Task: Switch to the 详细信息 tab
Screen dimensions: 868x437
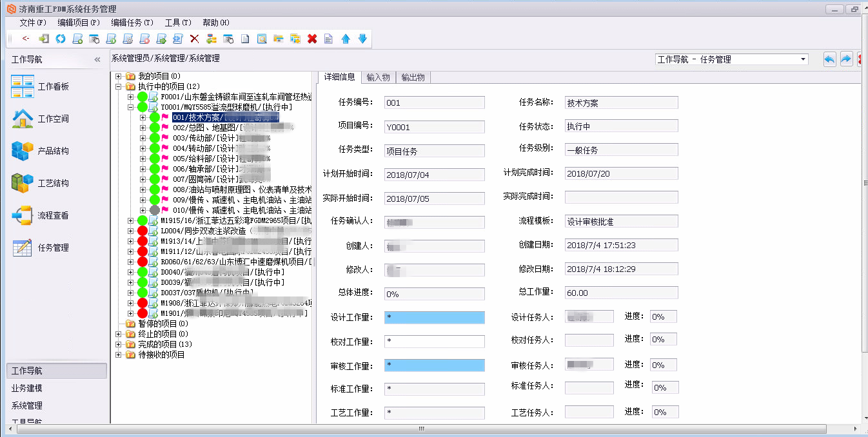Action: [339, 77]
